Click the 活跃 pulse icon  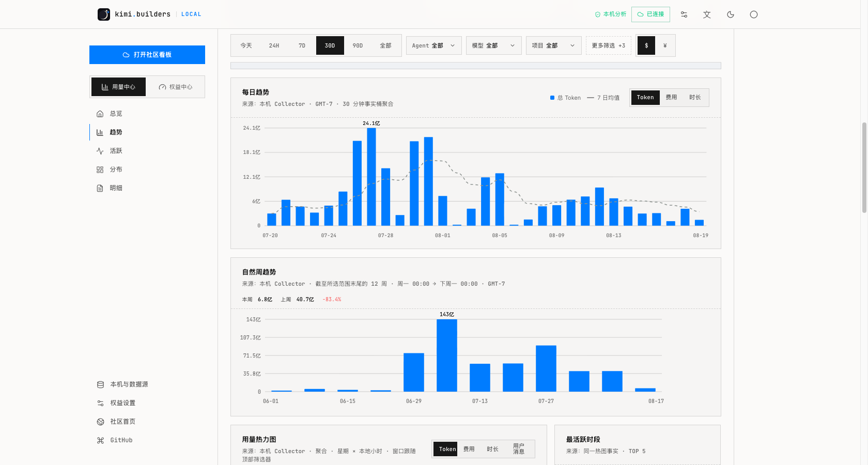100,151
